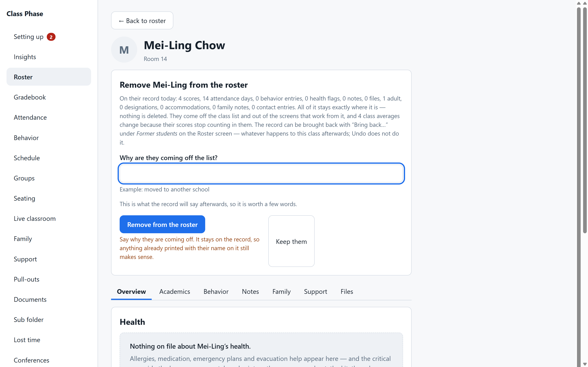Click Remove from the roster button
588x367 pixels.
tap(162, 224)
